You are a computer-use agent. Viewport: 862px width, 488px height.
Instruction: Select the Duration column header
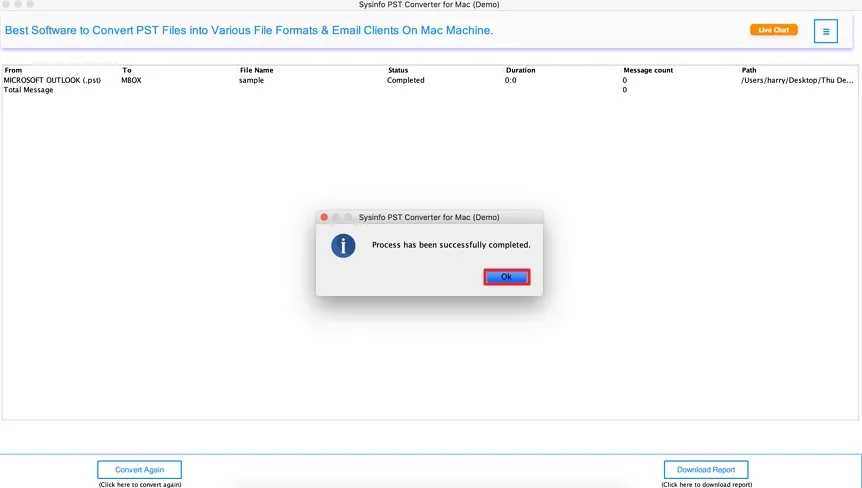520,70
